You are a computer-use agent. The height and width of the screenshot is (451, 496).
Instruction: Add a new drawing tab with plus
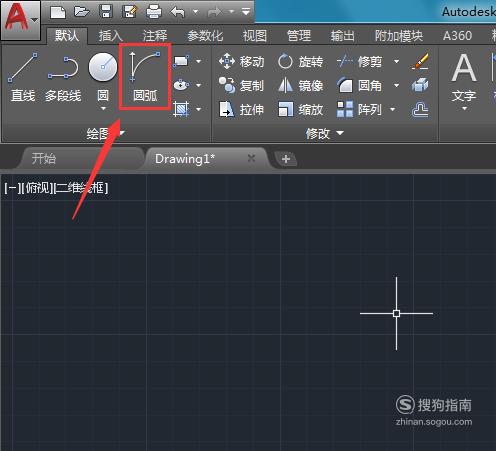click(x=286, y=159)
